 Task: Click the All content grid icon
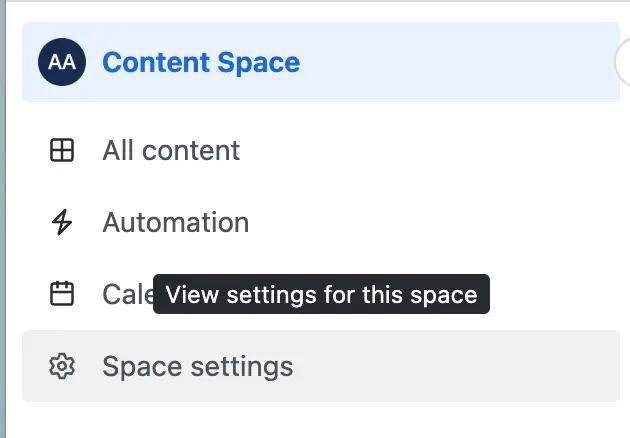[x=62, y=150]
